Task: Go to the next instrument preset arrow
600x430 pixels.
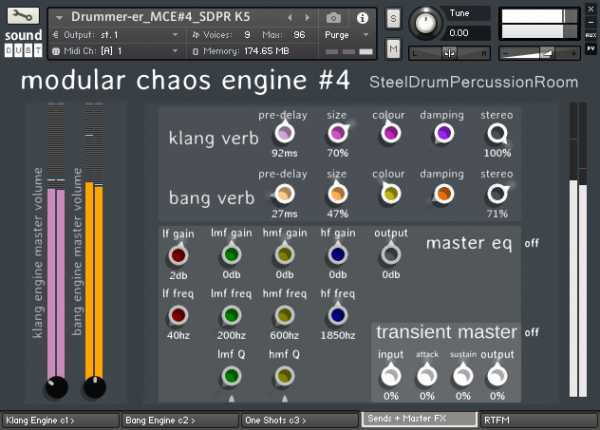Action: coord(307,18)
